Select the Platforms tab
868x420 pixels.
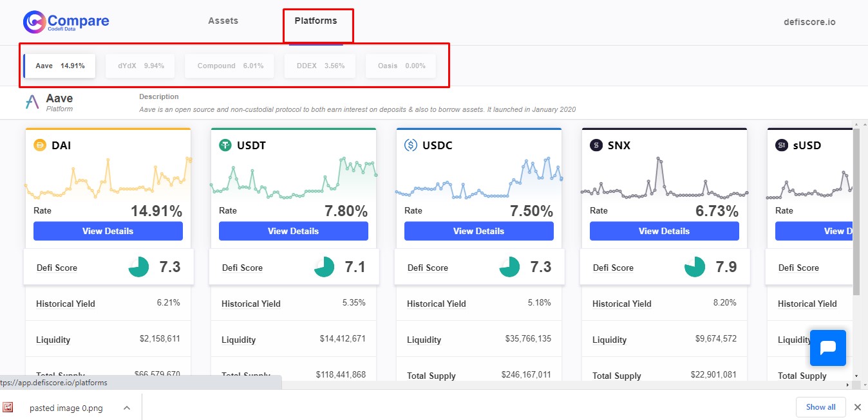316,21
